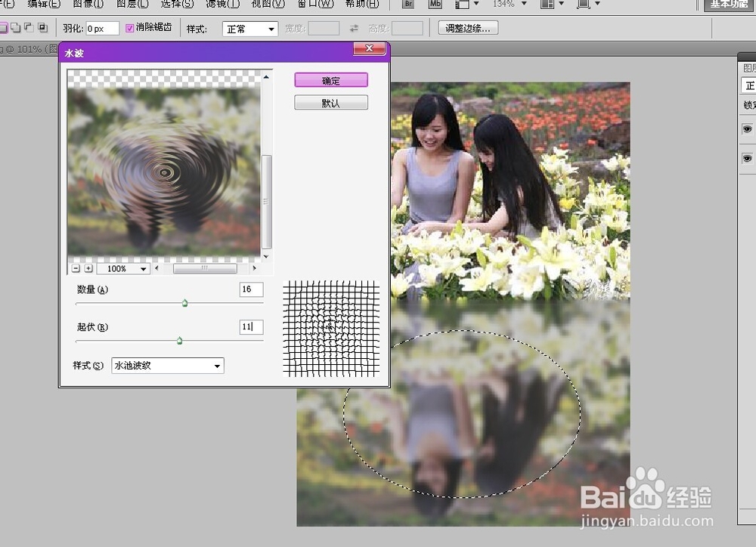The width and height of the screenshot is (756, 547).
Task: Toggle the 消除锯齿 anti-alias checkbox
Action: click(129, 28)
